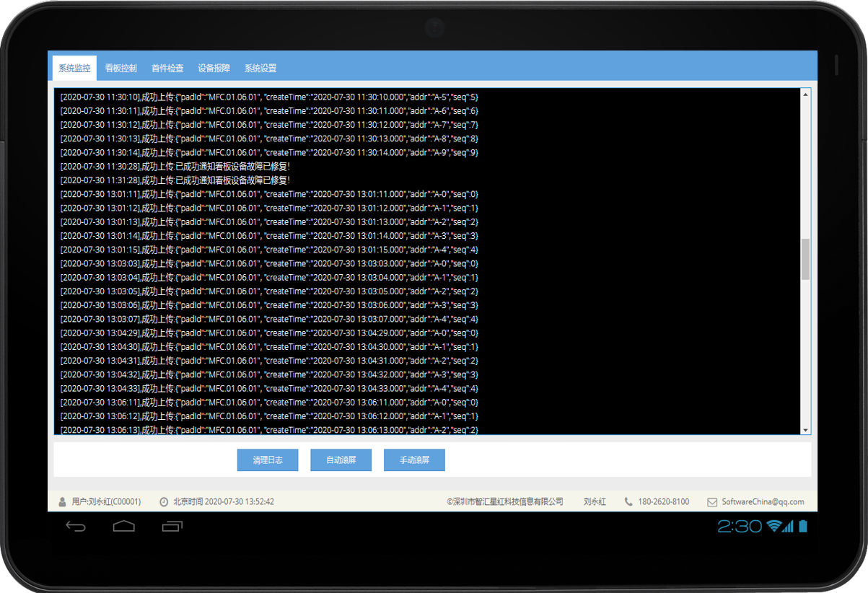Tap the Android back navigation icon
Image resolution: width=868 pixels, height=593 pixels.
click(x=76, y=526)
